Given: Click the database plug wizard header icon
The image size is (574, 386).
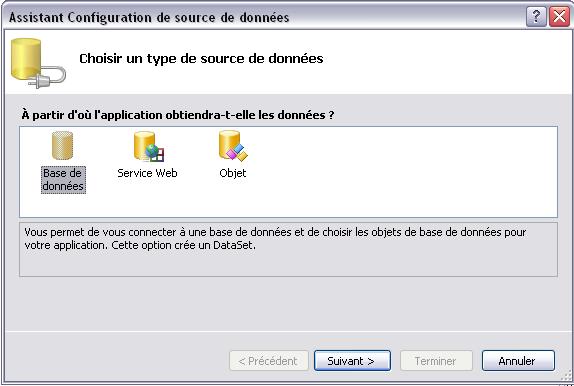Looking at the screenshot, I should pyautogui.click(x=38, y=63).
